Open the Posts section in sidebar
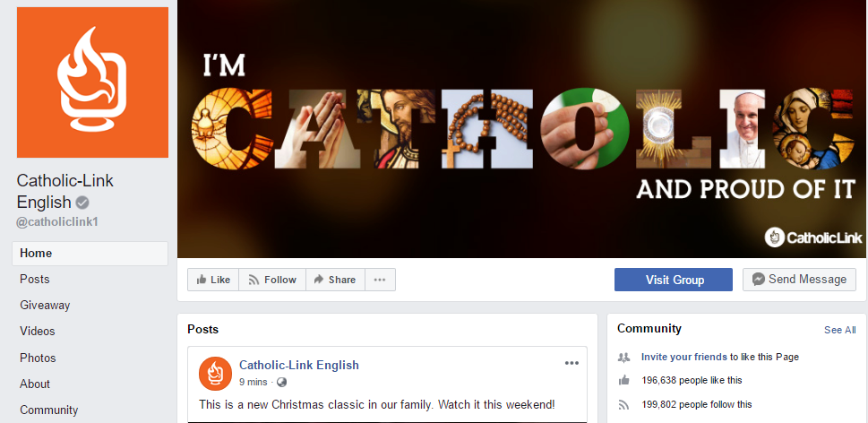Image resolution: width=868 pixels, height=423 pixels. point(34,279)
